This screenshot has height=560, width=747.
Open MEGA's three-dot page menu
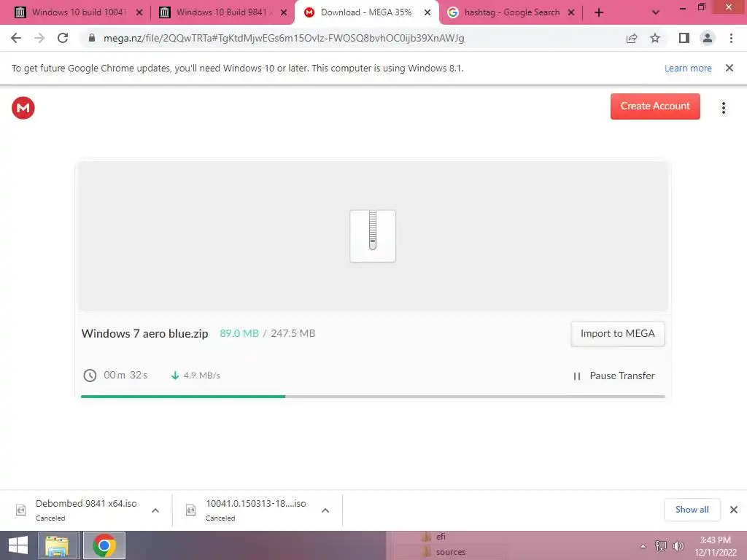[723, 108]
